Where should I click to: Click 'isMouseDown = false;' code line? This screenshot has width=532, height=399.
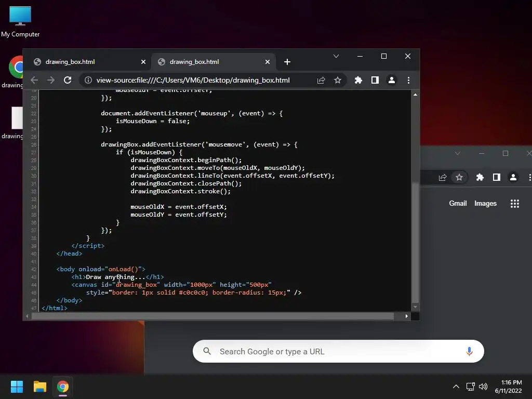[153, 121]
